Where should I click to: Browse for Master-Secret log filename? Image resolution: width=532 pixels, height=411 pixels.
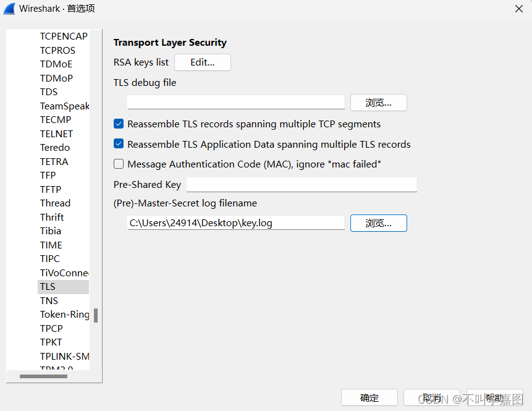(x=378, y=223)
